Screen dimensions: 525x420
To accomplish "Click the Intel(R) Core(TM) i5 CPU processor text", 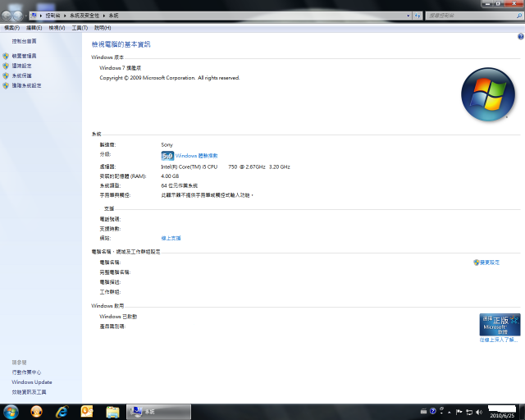I will pos(189,167).
